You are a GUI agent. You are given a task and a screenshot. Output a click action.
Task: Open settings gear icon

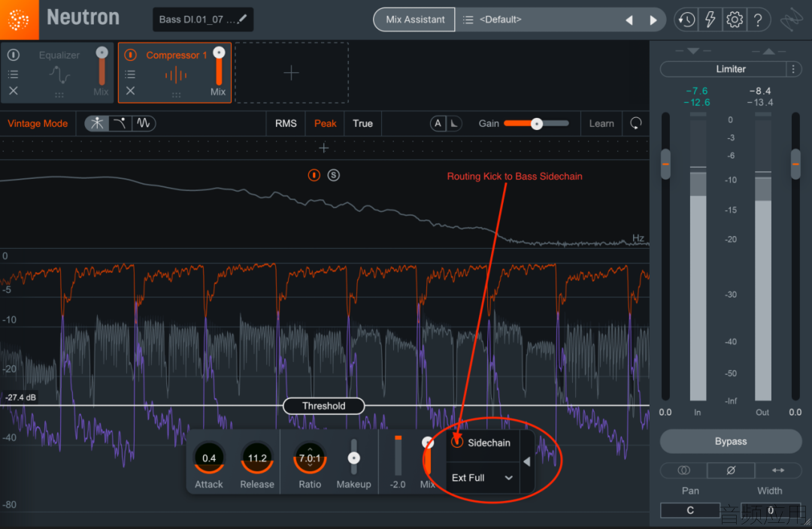735,20
